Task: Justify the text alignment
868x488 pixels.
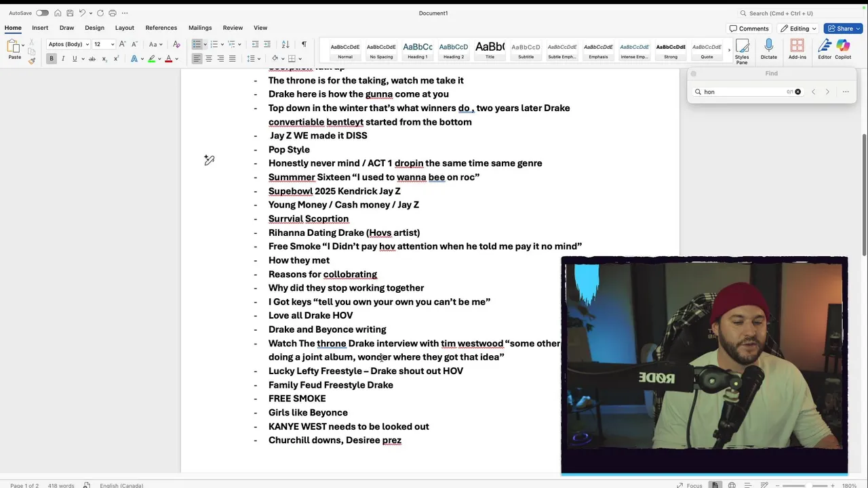Action: click(x=232, y=59)
